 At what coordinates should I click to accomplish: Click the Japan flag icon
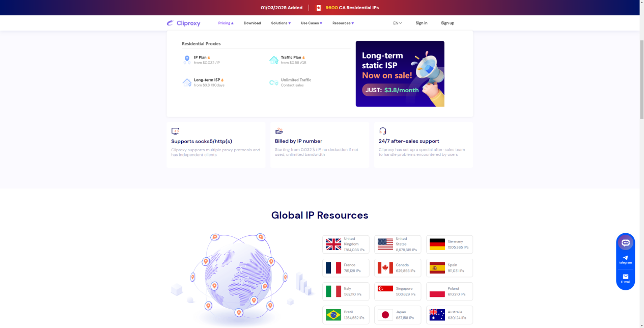385,315
